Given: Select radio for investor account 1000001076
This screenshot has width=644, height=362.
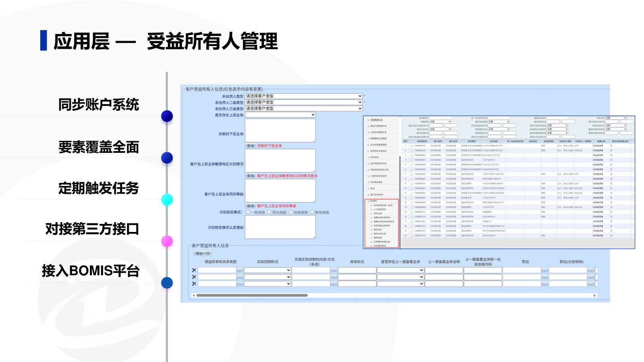Looking at the screenshot, I should click(411, 236).
